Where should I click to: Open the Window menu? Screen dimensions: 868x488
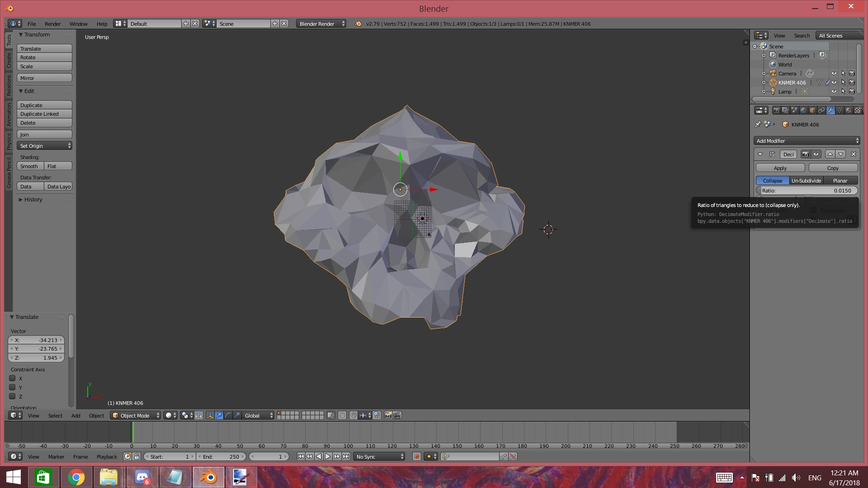tap(78, 23)
